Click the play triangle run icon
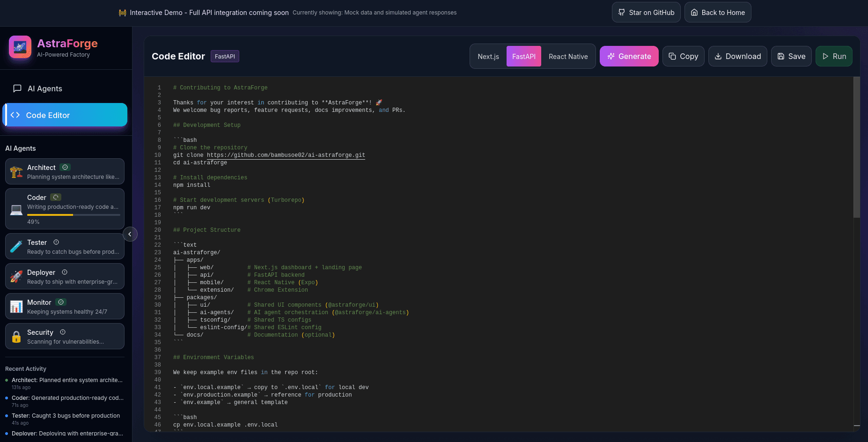Viewport: 868px width, 442px height. pyautogui.click(x=825, y=56)
